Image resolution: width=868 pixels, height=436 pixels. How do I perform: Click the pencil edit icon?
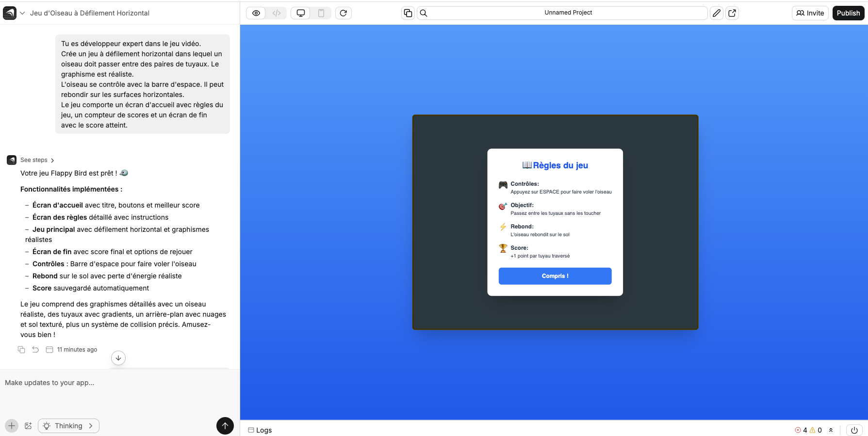717,13
